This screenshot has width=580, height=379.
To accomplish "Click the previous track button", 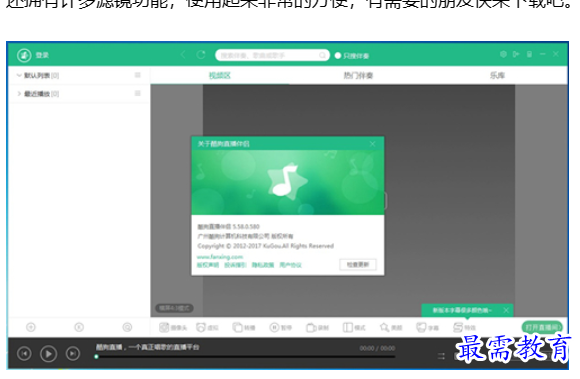I will (24, 354).
